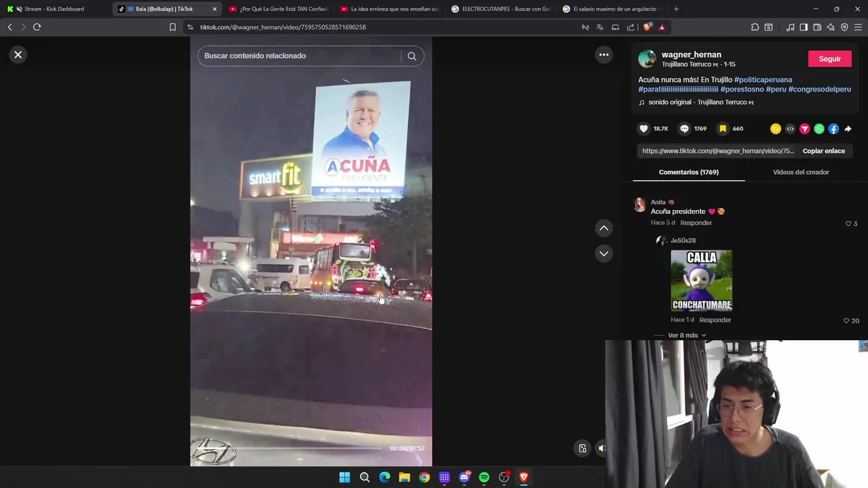This screenshot has height=488, width=868.
Task: Go to next video with down arrow
Action: [x=604, y=253]
